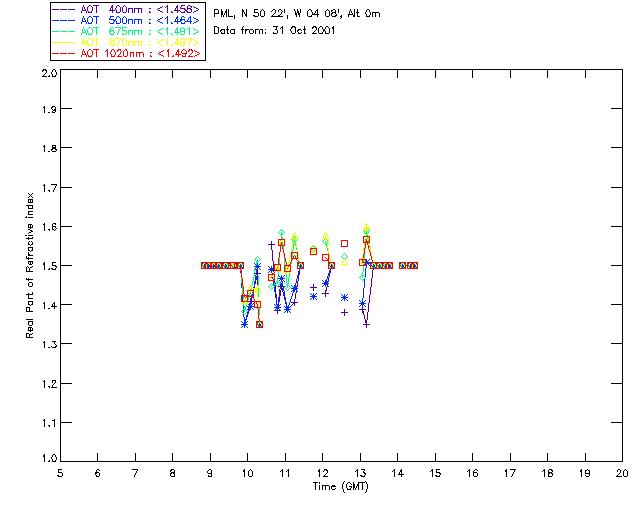Click the 1.6 y-axis tick label

pos(49,227)
